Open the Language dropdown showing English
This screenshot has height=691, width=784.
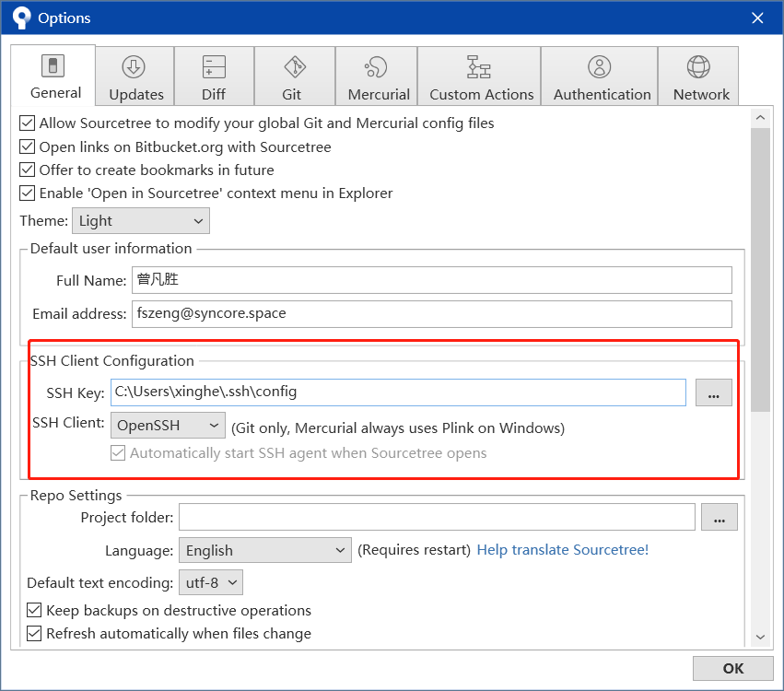265,550
